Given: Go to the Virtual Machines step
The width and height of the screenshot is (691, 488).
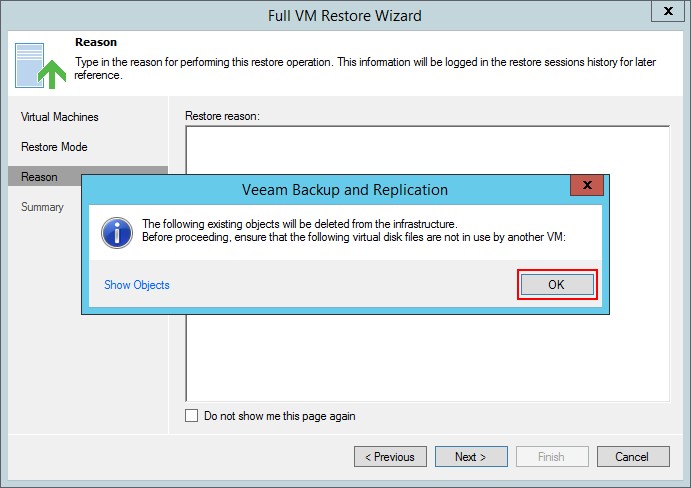Looking at the screenshot, I should (x=59, y=117).
